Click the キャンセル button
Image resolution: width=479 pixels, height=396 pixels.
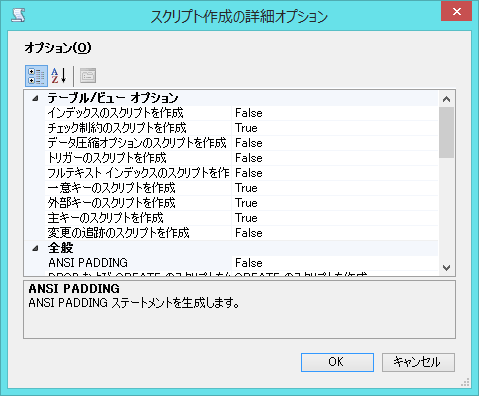[x=418, y=362]
